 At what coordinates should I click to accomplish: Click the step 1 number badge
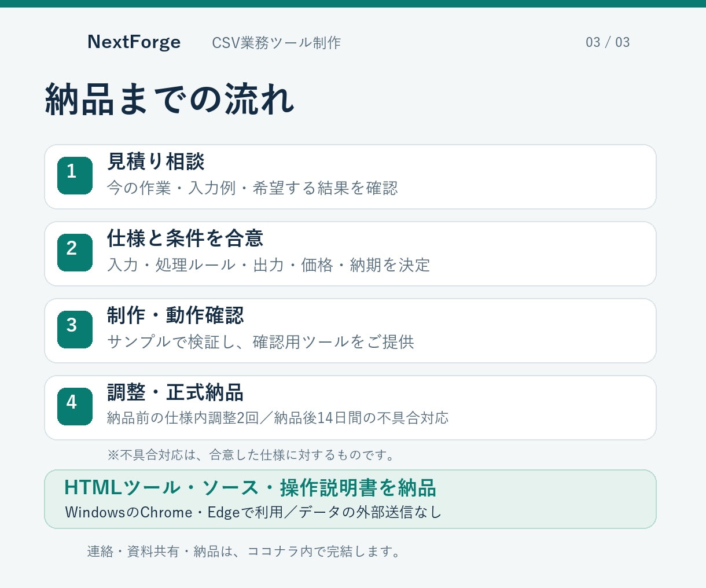click(75, 175)
